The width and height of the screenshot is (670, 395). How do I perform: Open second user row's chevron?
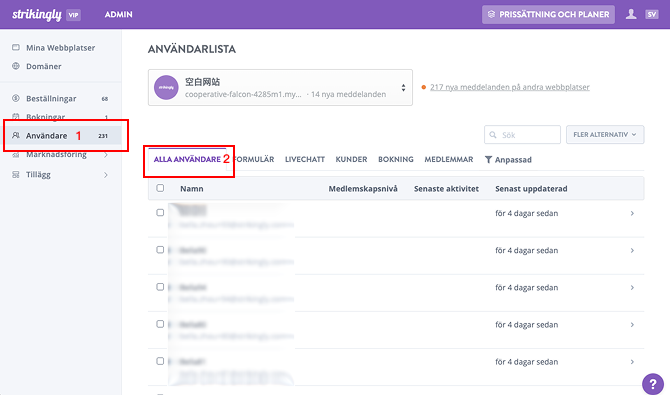click(632, 251)
